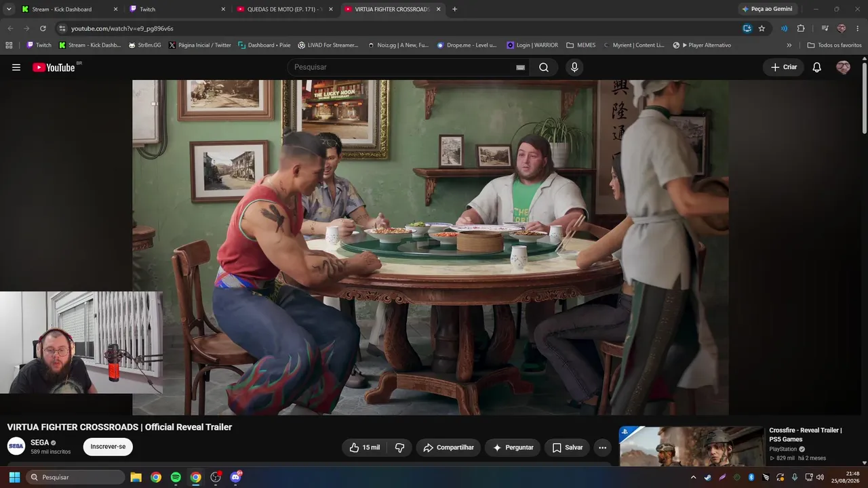This screenshot has height=488, width=868.
Task: Open Crossfire Reveal Trailer thumbnail
Action: click(x=692, y=446)
